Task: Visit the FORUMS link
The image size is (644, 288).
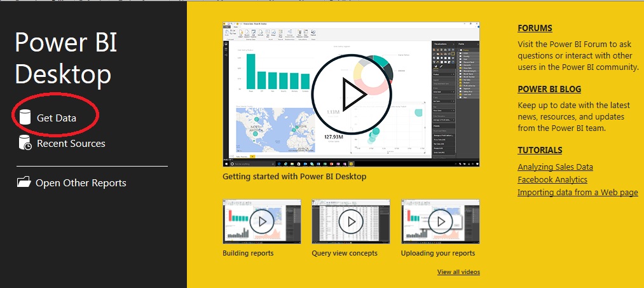Action: [x=535, y=29]
